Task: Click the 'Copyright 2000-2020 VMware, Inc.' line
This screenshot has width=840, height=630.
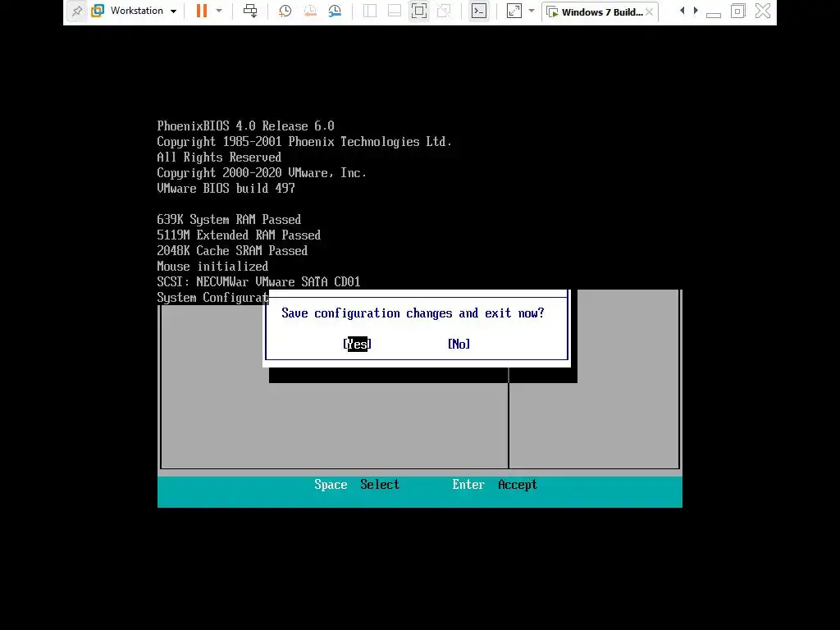Action: (x=262, y=173)
